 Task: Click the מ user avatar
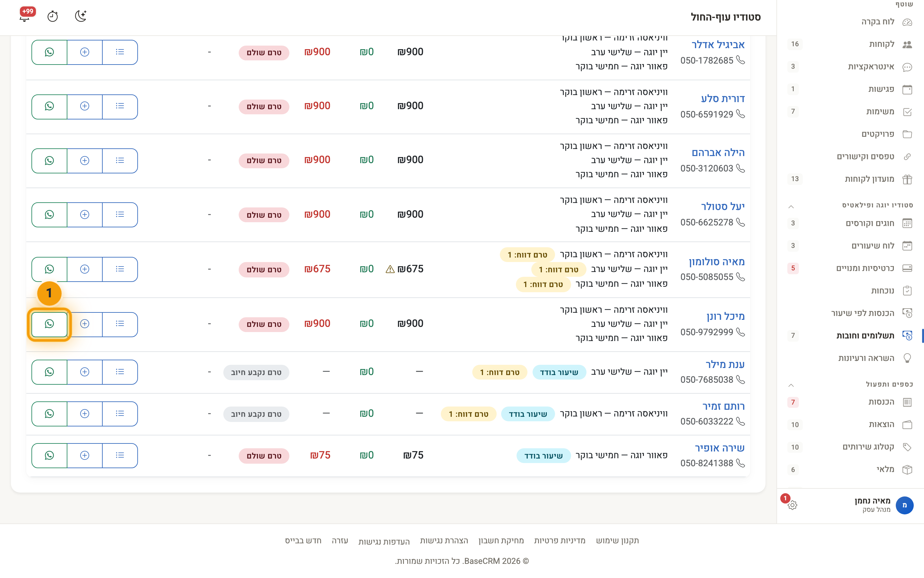[x=904, y=505]
